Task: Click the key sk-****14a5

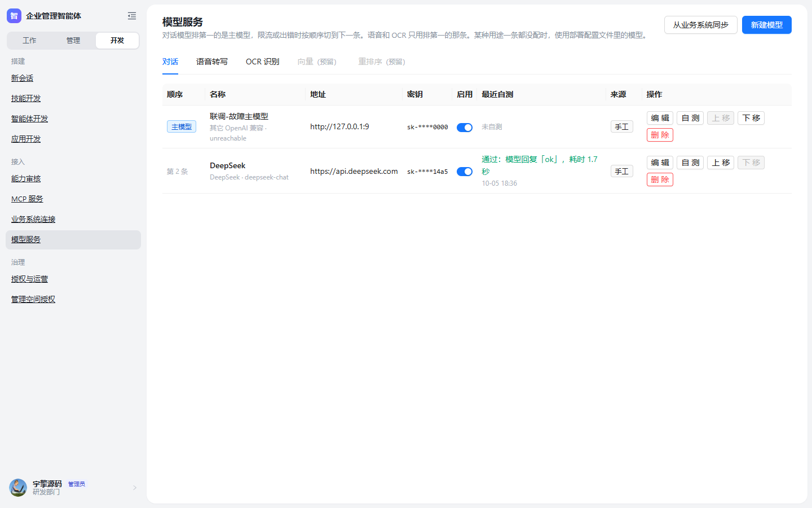Action: [427, 172]
